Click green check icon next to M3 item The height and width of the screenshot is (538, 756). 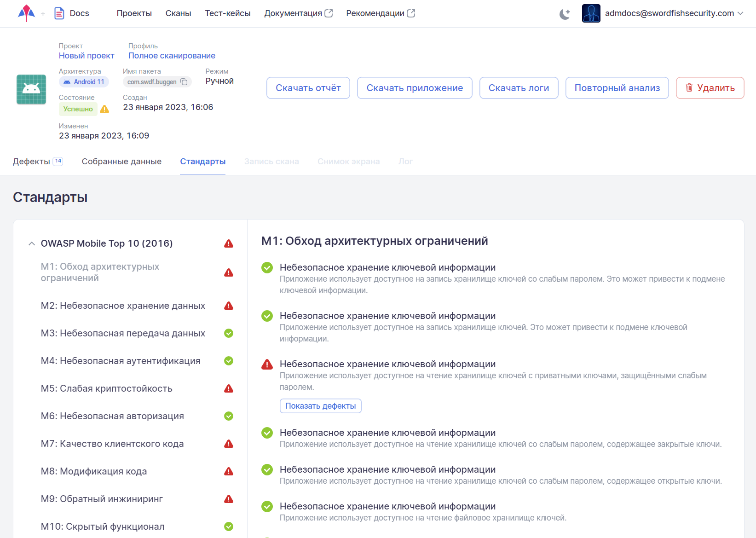point(229,333)
